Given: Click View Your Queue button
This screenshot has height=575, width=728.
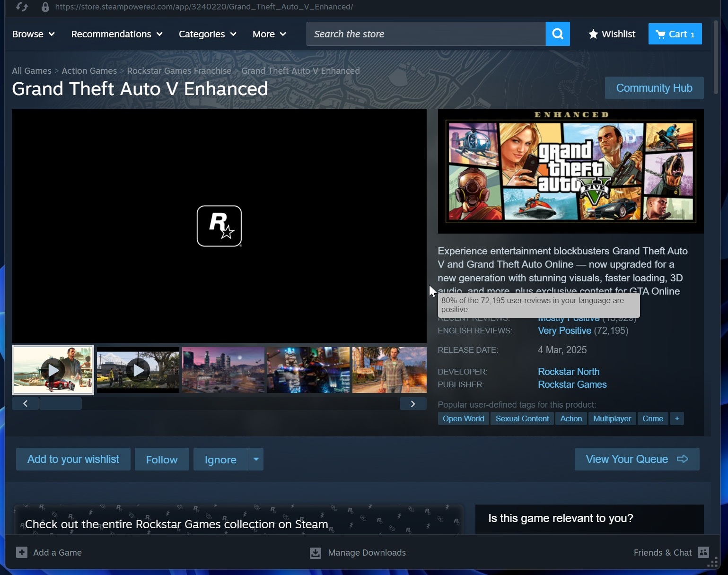Looking at the screenshot, I should click(x=637, y=459).
